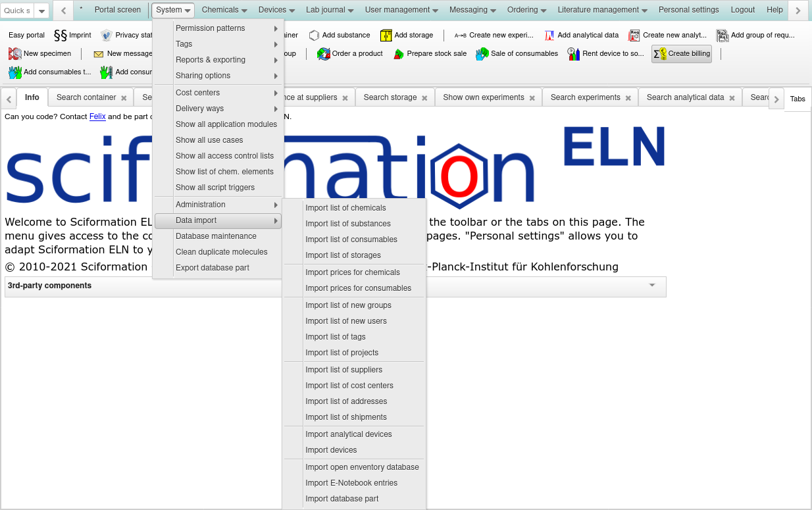Open the Quick search dropdown arrow
The height and width of the screenshot is (510, 812).
pos(41,11)
